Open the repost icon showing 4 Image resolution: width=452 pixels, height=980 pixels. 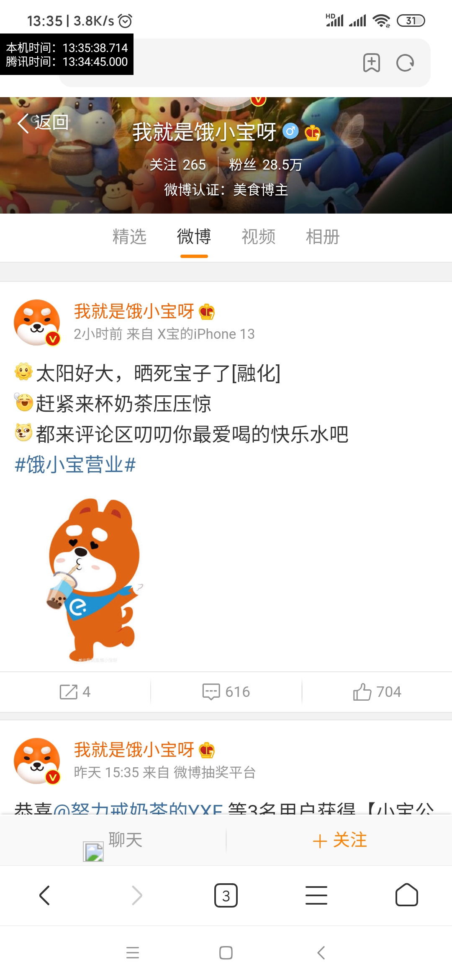[x=75, y=692]
